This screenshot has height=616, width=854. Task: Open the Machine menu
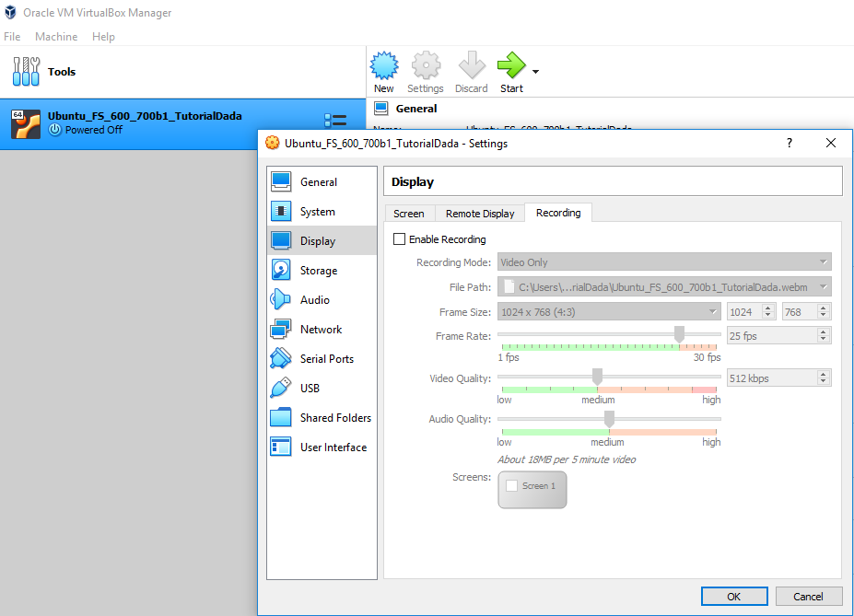pos(56,37)
